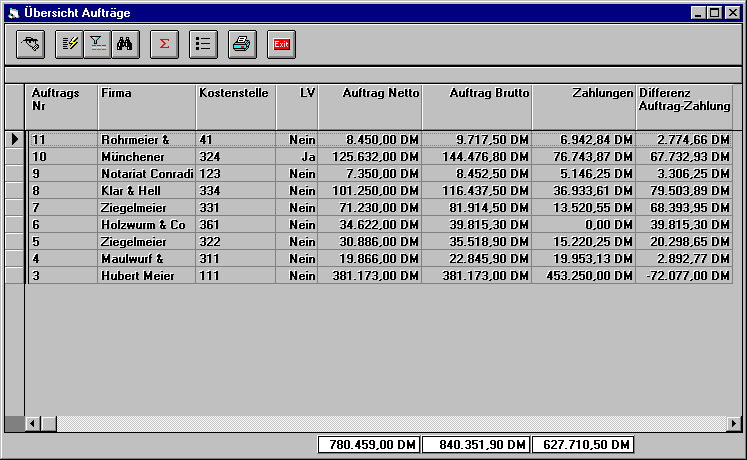Screen dimensions: 747x460
Task: Click order number '9' cell
Action: click(x=62, y=174)
